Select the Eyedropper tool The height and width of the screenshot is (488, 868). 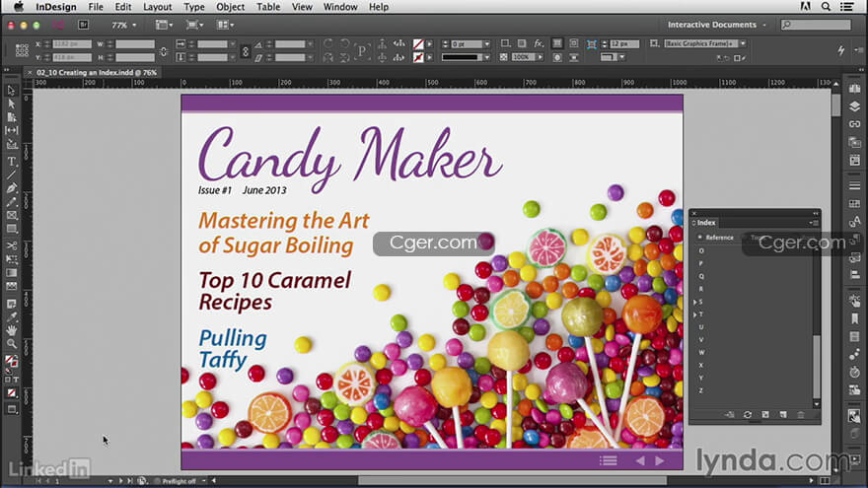click(x=11, y=317)
